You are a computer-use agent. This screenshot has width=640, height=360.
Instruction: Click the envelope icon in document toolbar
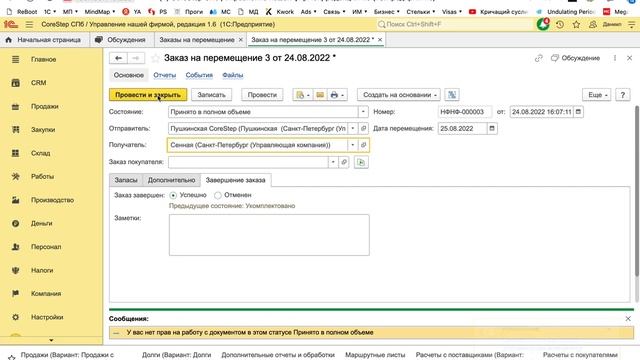(320, 95)
